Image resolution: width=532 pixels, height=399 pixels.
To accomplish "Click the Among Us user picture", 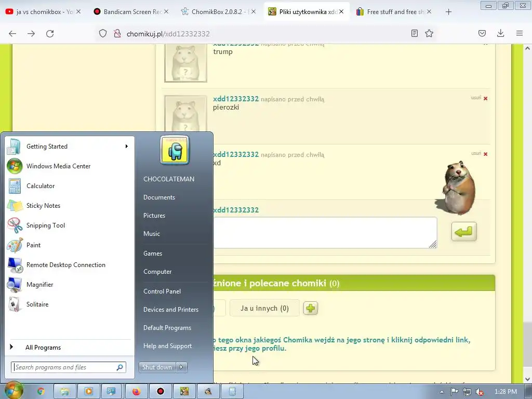I will tap(175, 150).
